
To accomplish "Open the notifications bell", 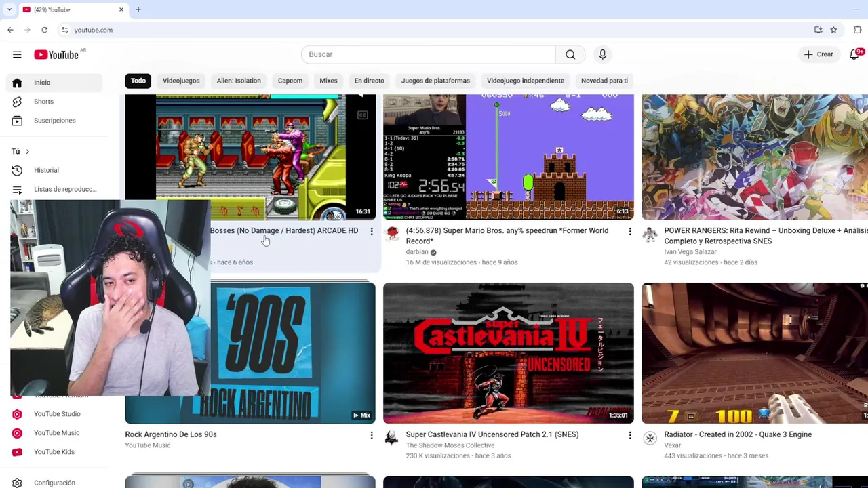I will pos(854,54).
